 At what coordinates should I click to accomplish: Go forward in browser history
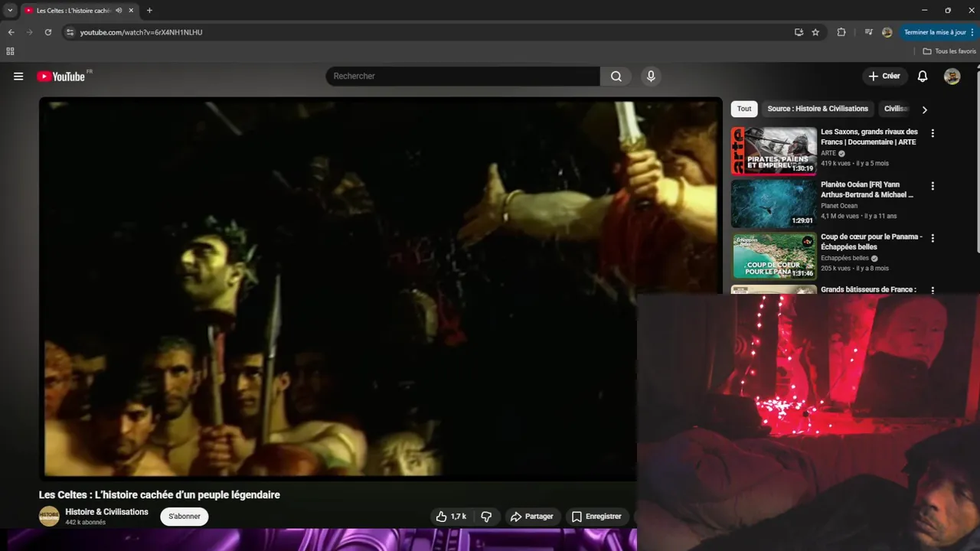(29, 32)
